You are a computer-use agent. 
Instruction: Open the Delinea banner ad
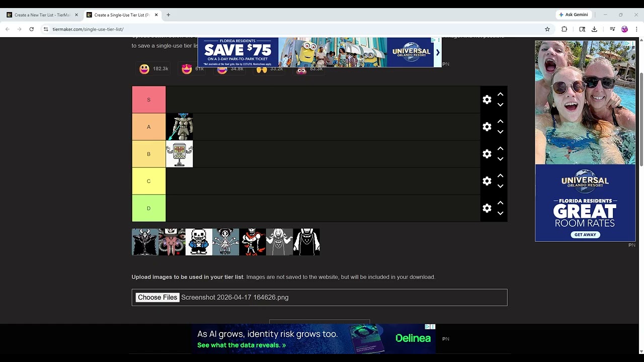(x=313, y=338)
